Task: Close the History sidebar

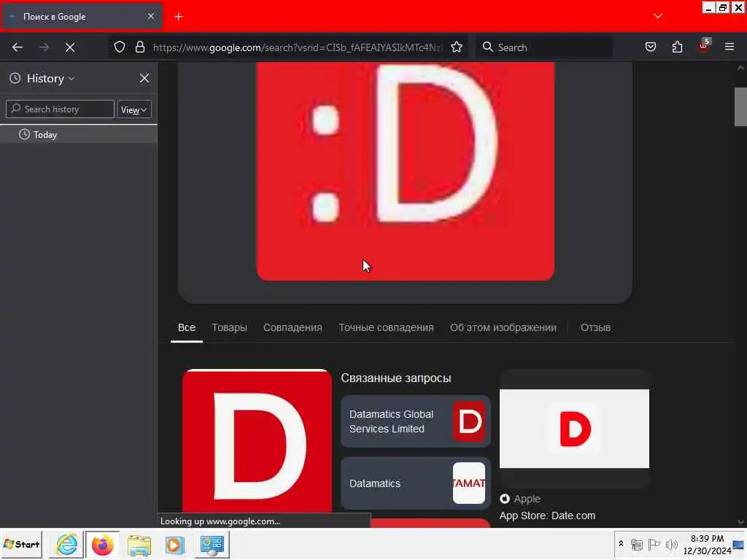Action: click(144, 78)
